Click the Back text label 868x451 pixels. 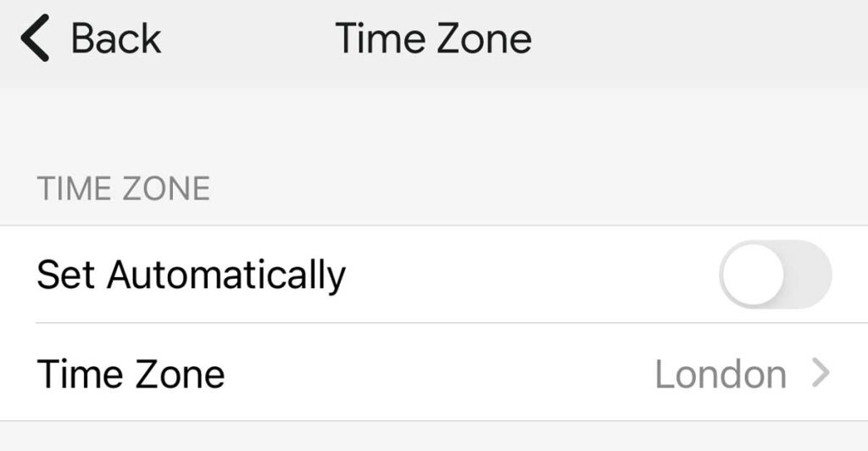(x=116, y=40)
